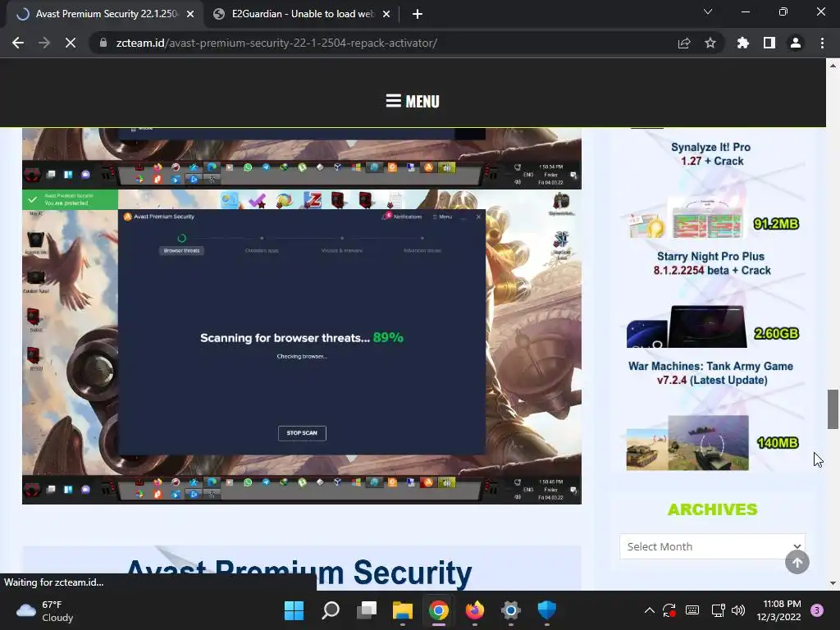Bookmark this page with the star icon
The image size is (840, 630).
coord(710,43)
